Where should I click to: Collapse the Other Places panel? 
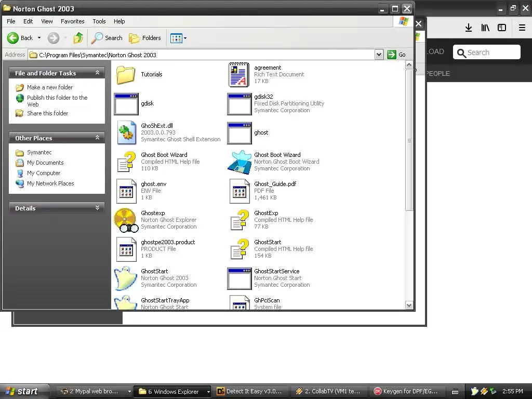pyautogui.click(x=97, y=138)
